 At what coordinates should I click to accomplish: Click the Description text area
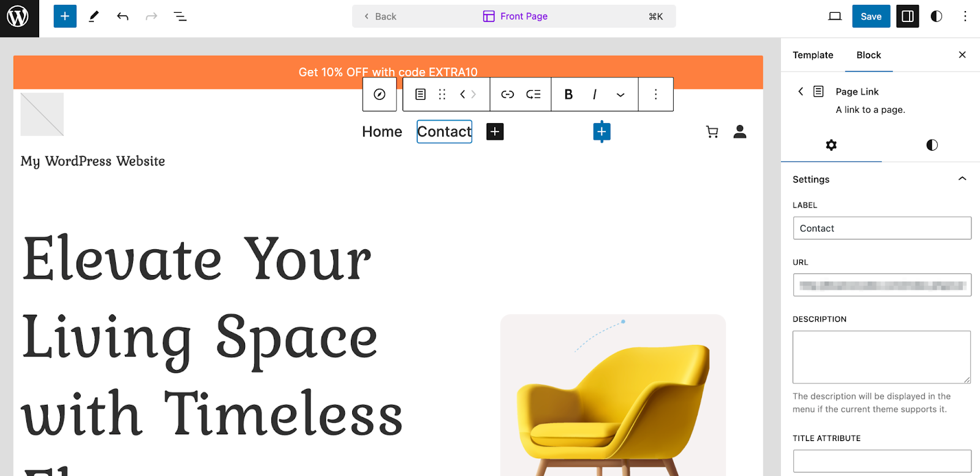(x=882, y=357)
